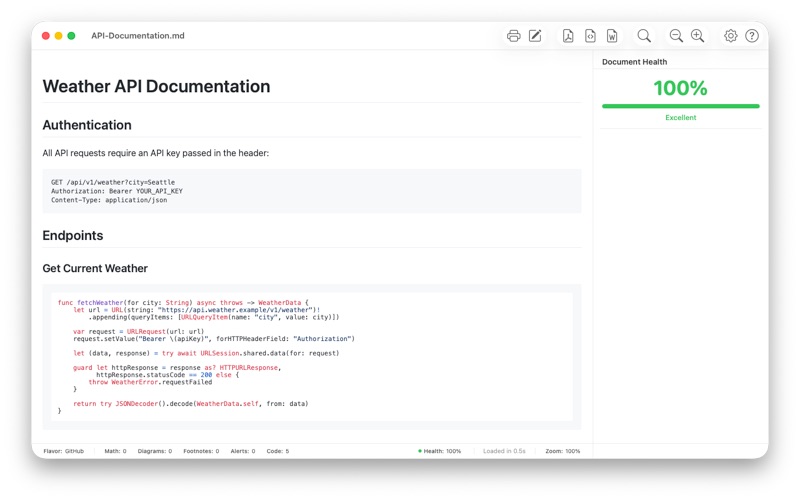800x500 pixels.
Task: Click Flavor: GitHub in status bar
Action: point(64,451)
